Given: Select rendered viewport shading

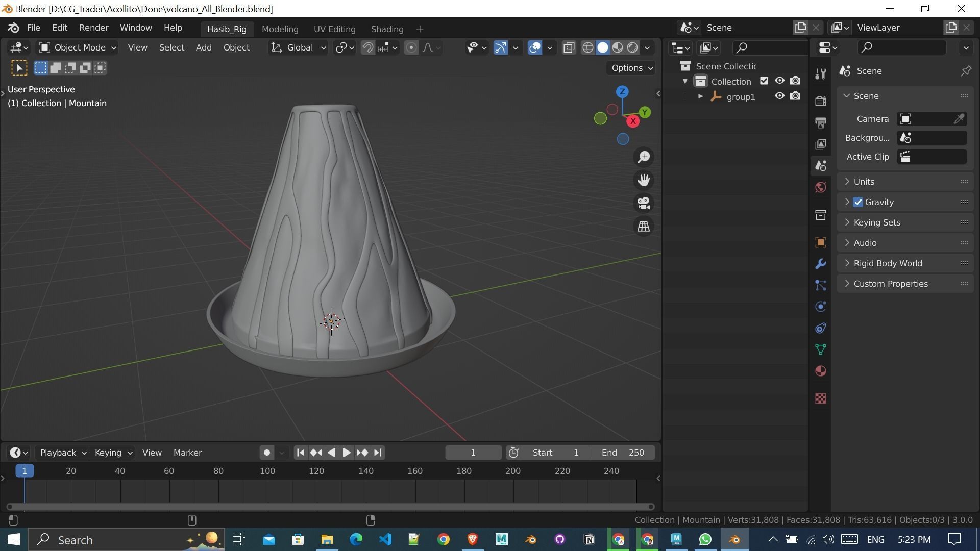Looking at the screenshot, I should pyautogui.click(x=632, y=47).
